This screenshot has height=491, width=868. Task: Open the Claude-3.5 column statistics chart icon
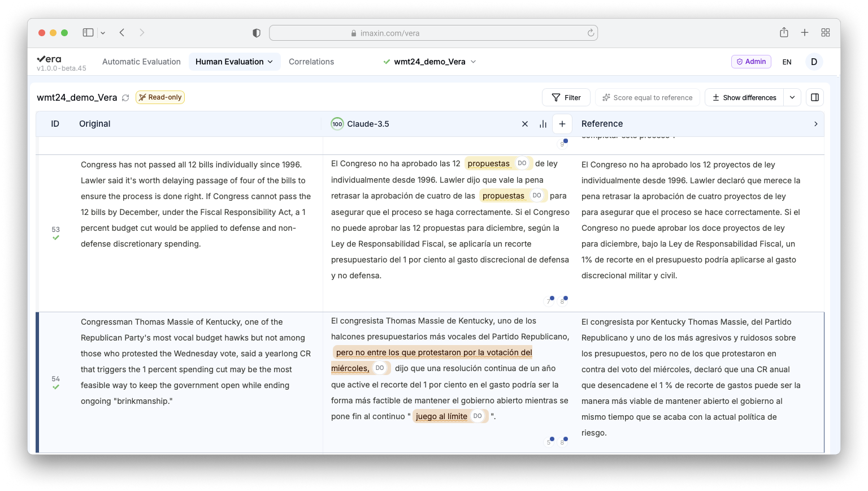[x=543, y=124]
